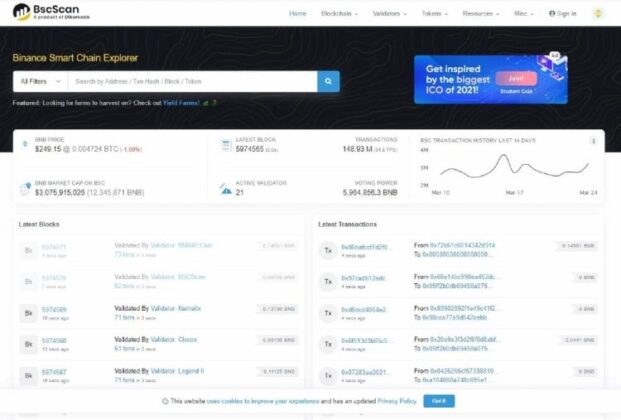Open the Yield Farms featured link

point(181,103)
